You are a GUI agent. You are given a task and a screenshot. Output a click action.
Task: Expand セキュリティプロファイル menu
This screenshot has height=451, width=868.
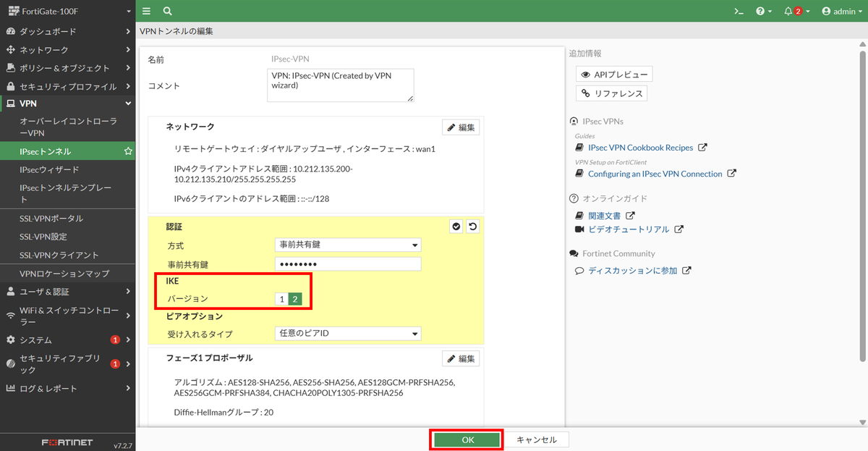[x=68, y=86]
